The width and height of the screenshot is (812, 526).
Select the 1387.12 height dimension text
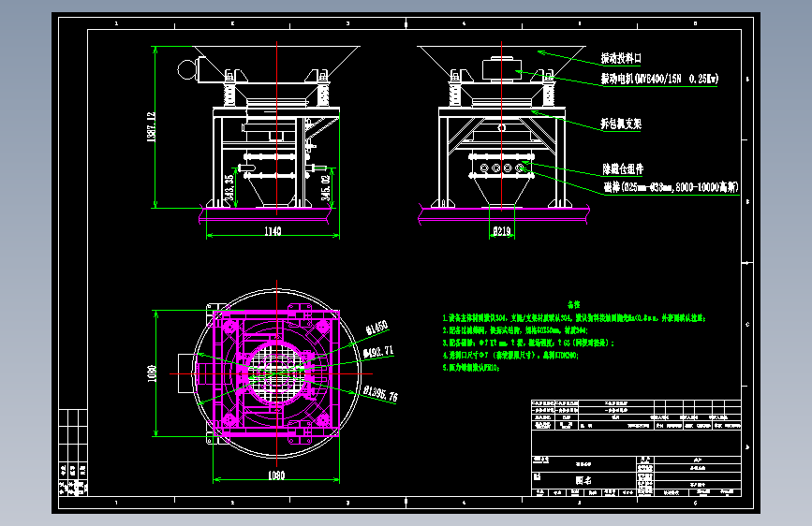[x=151, y=127]
